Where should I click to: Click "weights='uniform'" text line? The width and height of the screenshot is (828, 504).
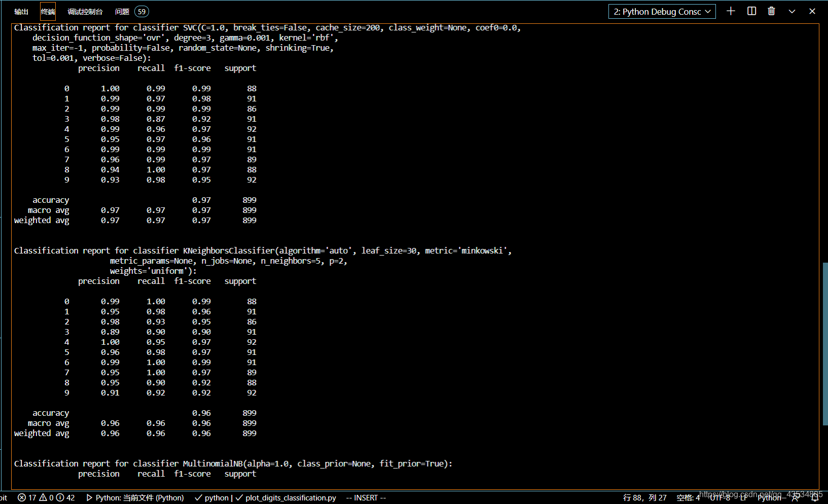153,271
